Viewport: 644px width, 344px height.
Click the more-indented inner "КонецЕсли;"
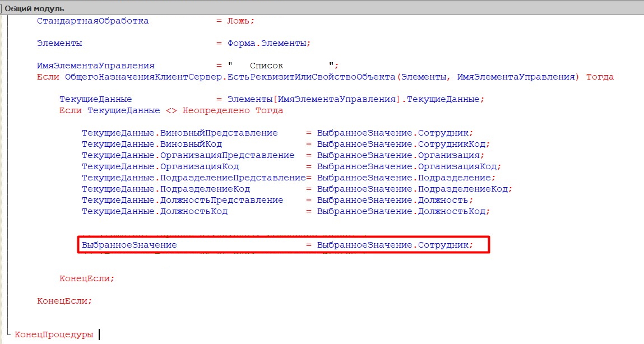(x=87, y=278)
